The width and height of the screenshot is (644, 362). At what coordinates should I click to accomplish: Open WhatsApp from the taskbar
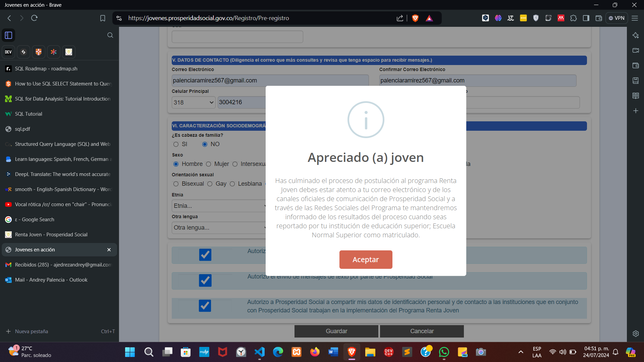point(444,352)
